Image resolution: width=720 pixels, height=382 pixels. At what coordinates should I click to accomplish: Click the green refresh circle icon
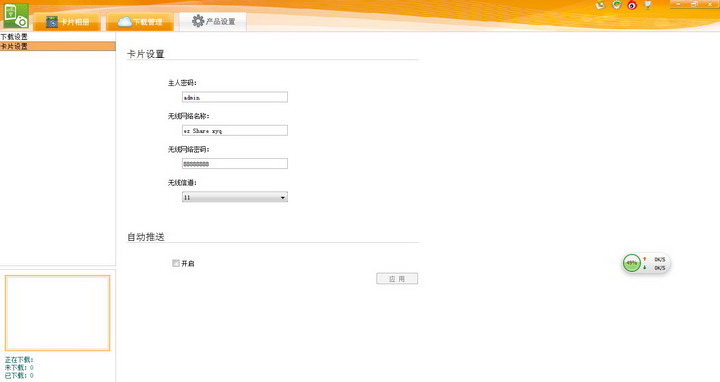click(x=617, y=5)
